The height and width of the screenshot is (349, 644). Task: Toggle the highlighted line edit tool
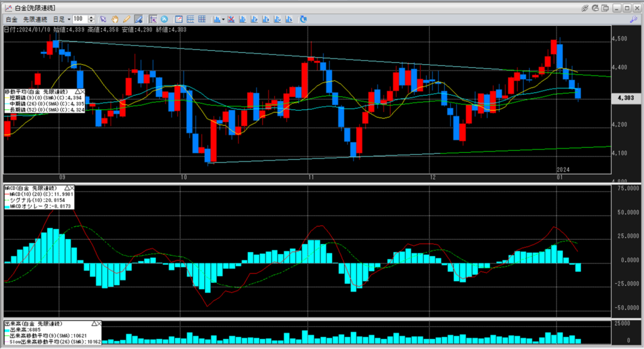click(x=139, y=19)
